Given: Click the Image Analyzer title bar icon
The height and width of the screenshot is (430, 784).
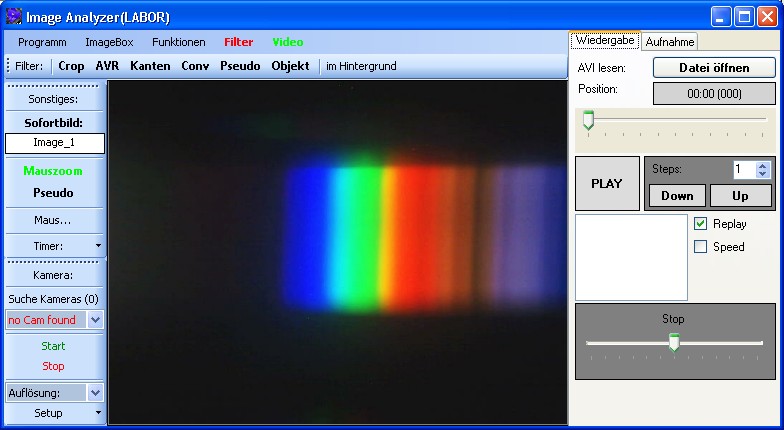Looking at the screenshot, I should coord(13,15).
